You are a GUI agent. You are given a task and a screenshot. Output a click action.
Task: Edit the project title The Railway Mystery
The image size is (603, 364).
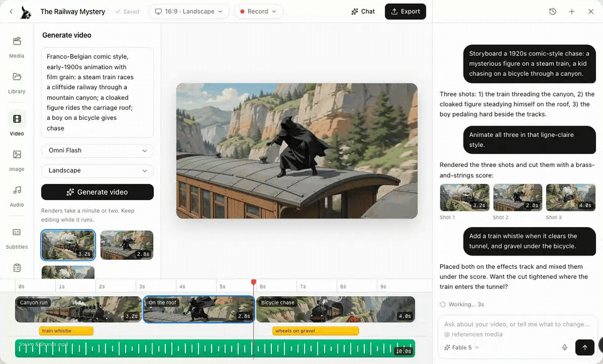[73, 11]
